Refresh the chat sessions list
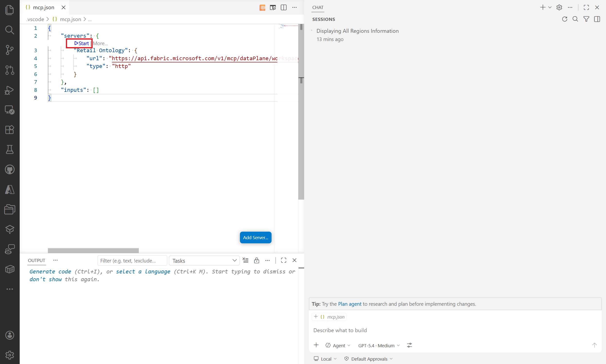606x364 pixels. click(x=564, y=19)
